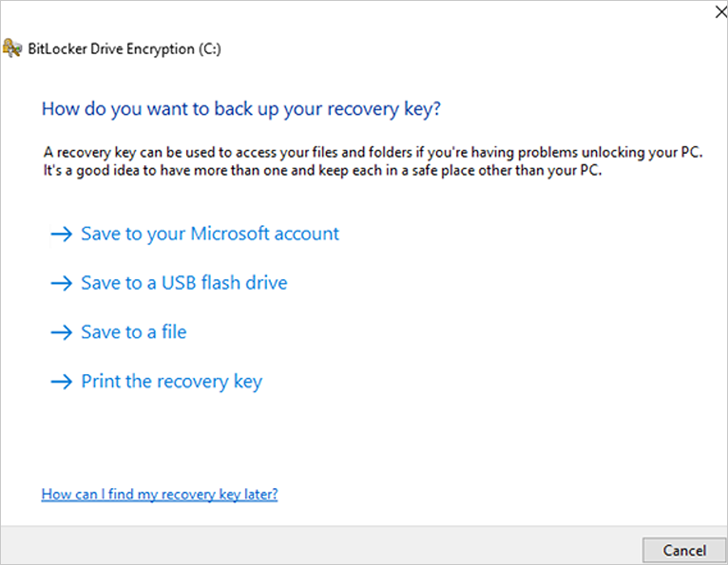The image size is (728, 565).
Task: Open How can I find my recovery key later
Action: (159, 494)
